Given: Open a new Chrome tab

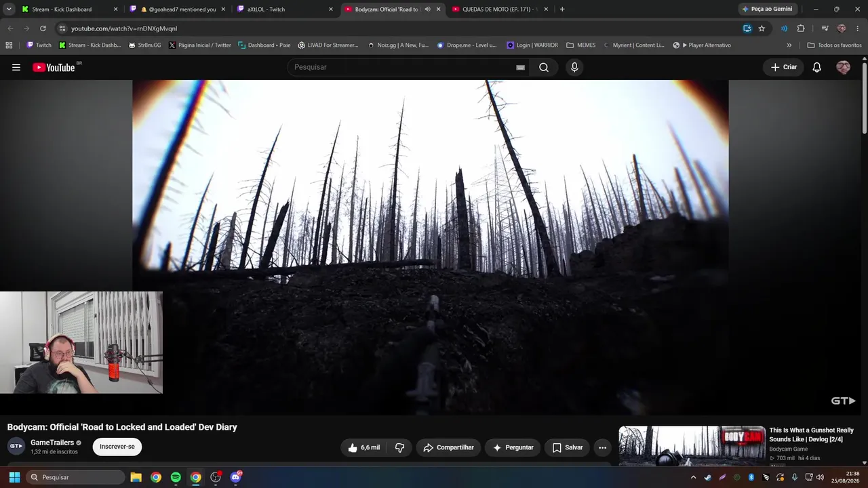Looking at the screenshot, I should pos(562,9).
